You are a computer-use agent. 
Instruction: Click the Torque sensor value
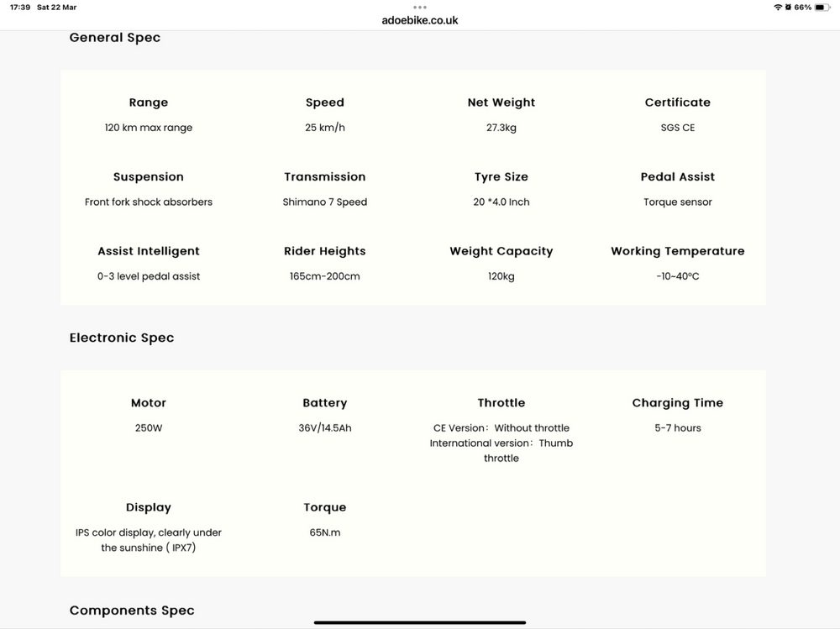tap(678, 202)
